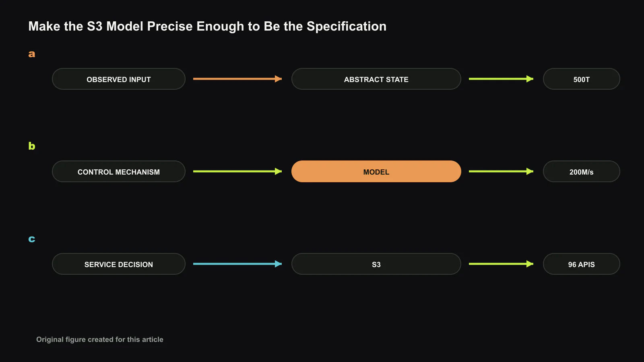Click the orange row label a
The height and width of the screenshot is (362, 644).
pyautogui.click(x=32, y=54)
